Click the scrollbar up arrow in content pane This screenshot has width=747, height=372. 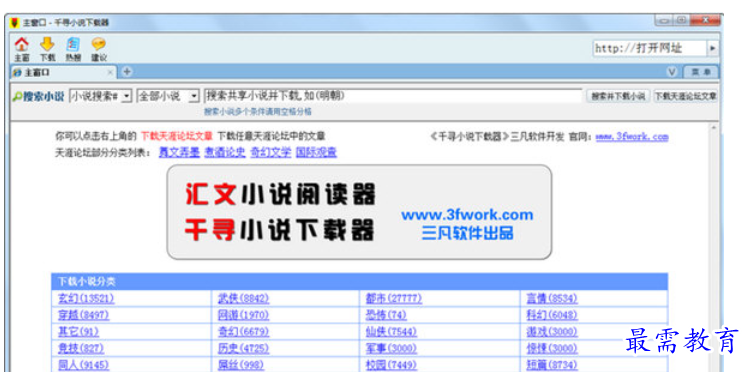(x=713, y=128)
